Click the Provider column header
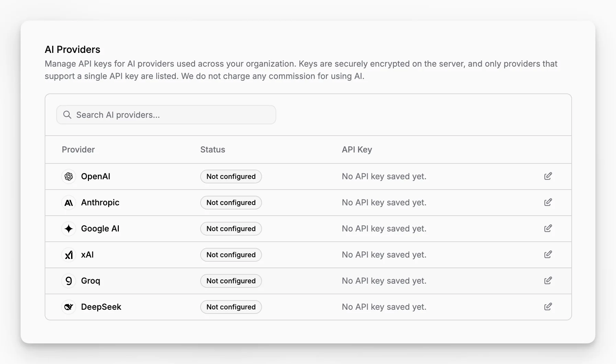616x364 pixels. pos(78,150)
